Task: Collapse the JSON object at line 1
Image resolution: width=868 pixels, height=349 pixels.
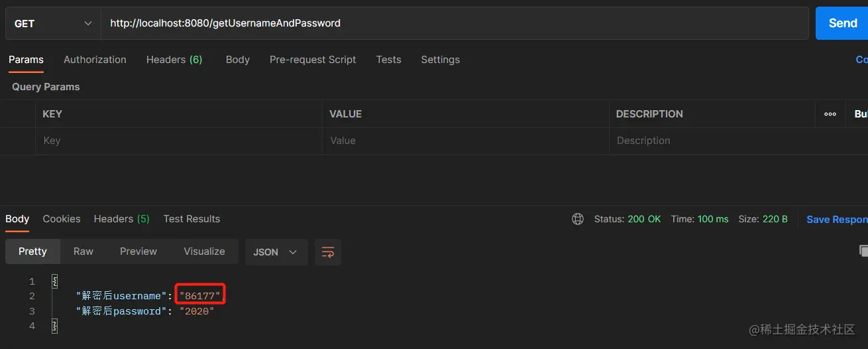Action: tap(55, 281)
